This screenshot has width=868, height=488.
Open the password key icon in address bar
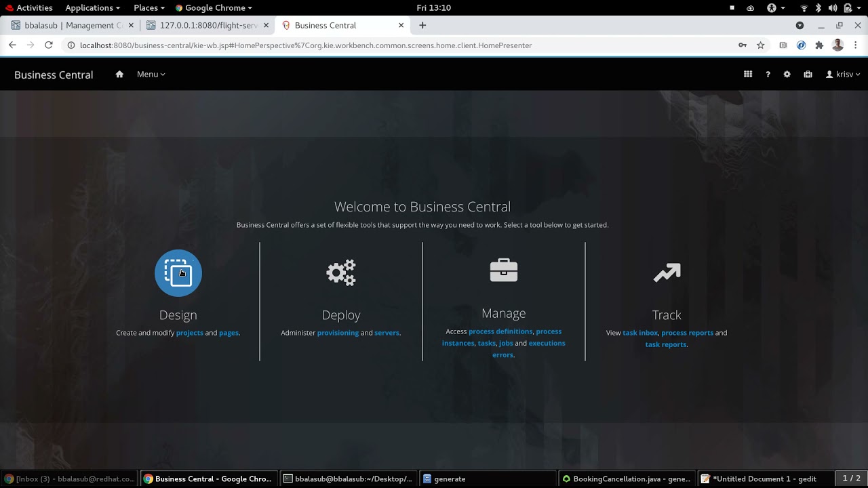(743, 45)
